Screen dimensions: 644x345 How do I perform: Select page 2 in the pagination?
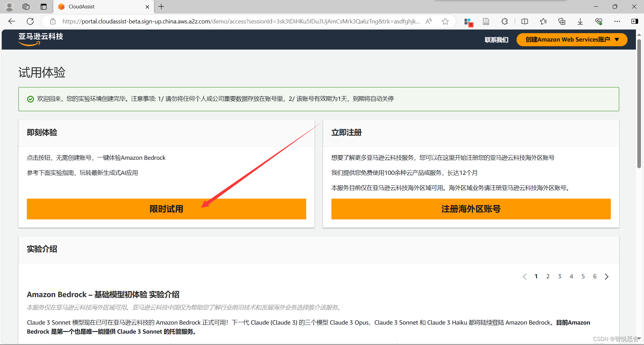coord(548,276)
